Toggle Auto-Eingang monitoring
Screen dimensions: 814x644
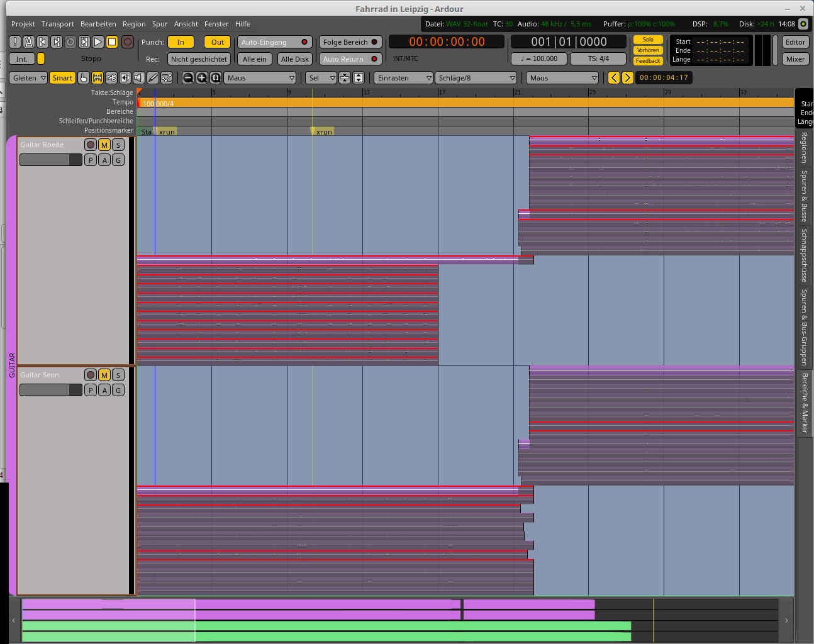274,42
